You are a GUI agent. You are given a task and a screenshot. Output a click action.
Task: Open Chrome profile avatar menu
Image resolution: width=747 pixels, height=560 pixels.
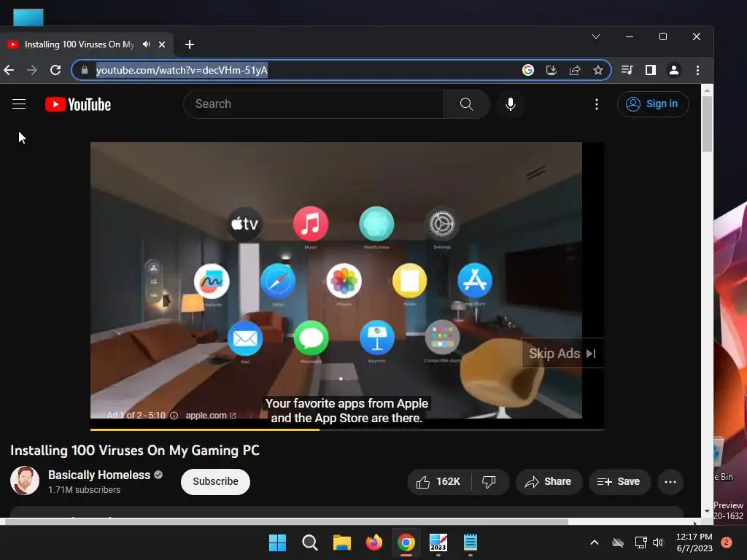(x=673, y=70)
